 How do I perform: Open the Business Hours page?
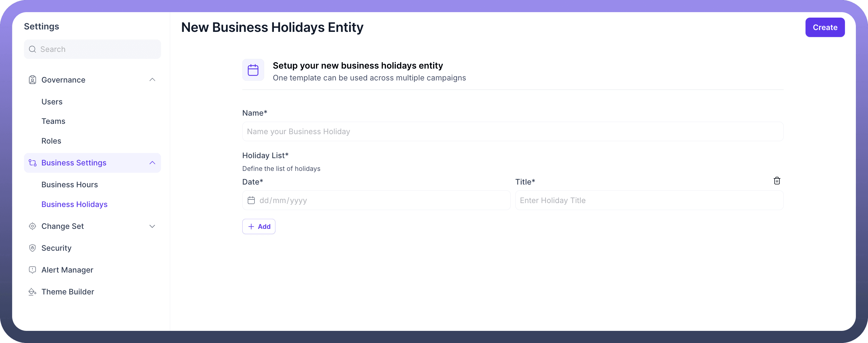pos(69,185)
